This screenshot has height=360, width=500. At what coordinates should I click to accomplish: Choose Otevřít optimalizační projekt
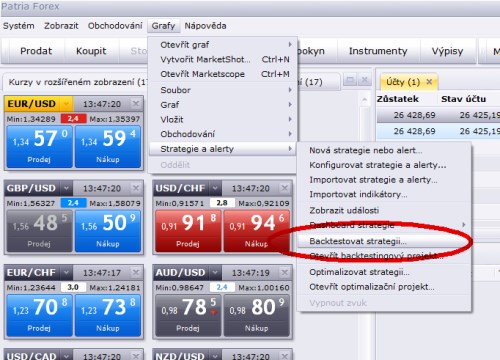[x=384, y=287]
